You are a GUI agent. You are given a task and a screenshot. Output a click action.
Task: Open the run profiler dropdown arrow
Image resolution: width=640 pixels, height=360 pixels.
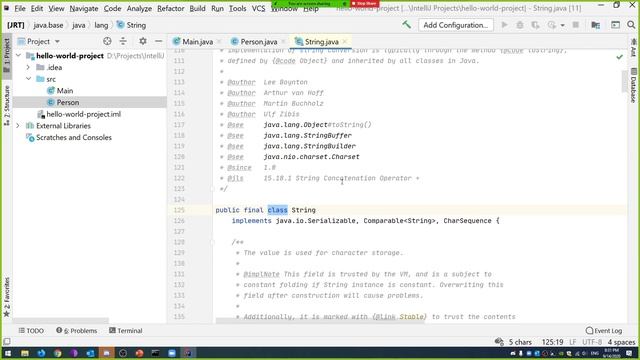[562, 25]
